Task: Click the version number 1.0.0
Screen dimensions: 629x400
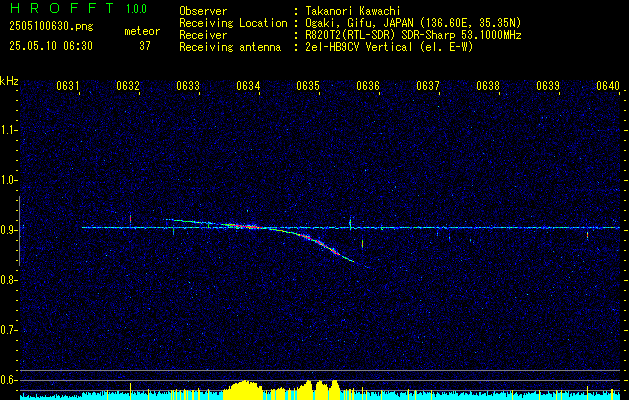Action: (136, 9)
